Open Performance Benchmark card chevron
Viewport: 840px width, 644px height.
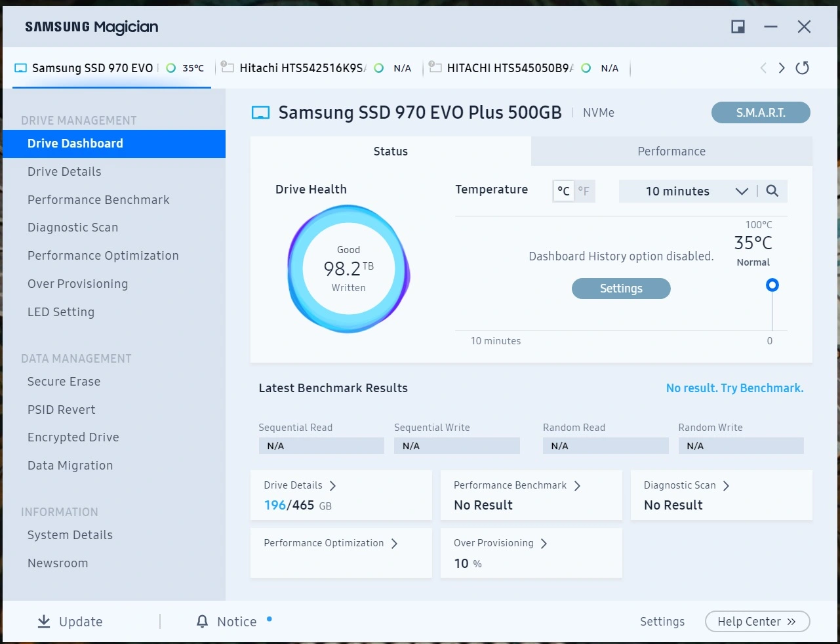click(x=577, y=486)
